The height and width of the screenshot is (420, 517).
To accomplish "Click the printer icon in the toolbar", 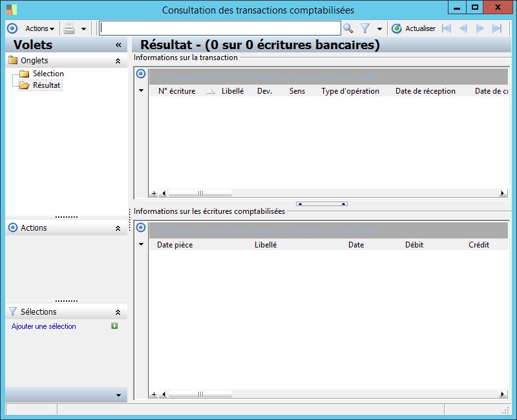I will pos(69,28).
